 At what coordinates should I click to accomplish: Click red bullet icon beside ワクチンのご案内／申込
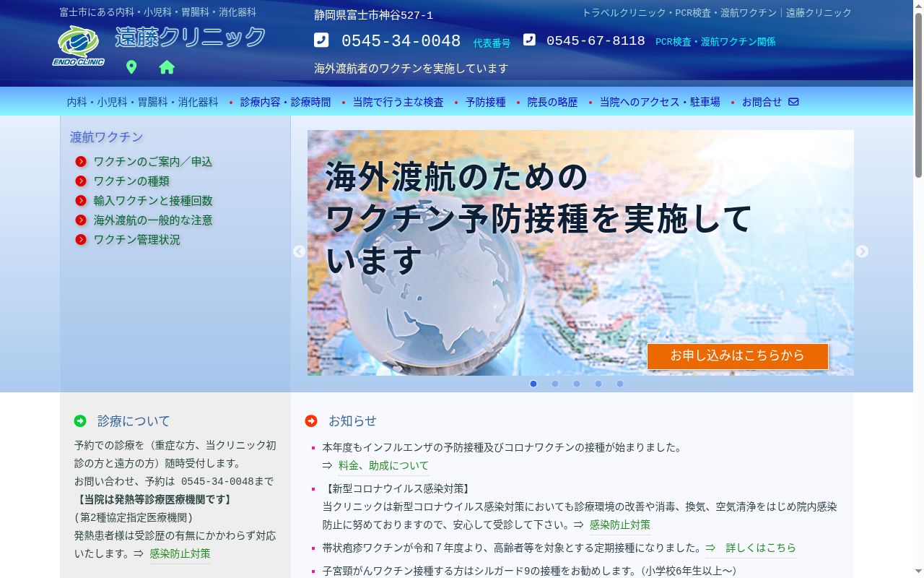pyautogui.click(x=81, y=161)
